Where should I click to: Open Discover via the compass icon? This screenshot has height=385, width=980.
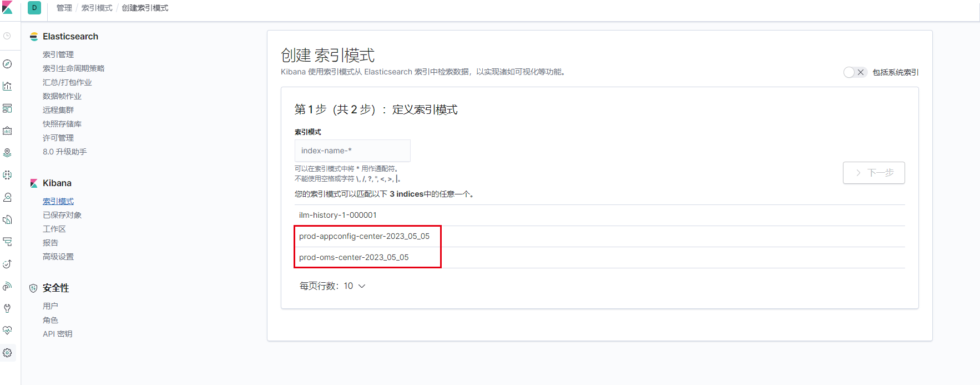coord(7,64)
